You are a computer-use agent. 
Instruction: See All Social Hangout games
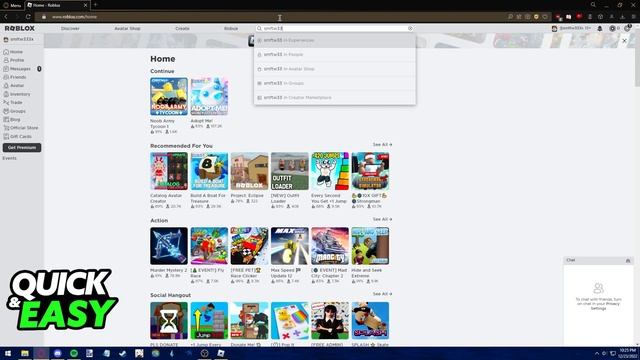[382, 294]
